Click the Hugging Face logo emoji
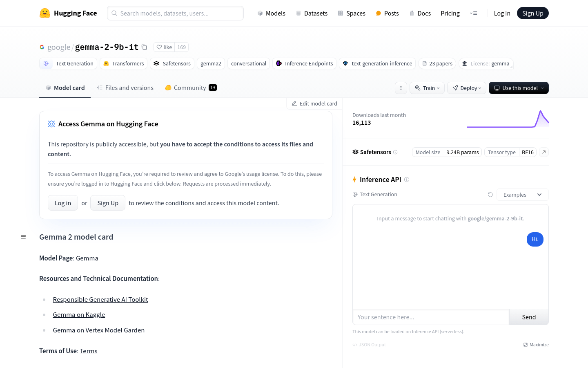The width and height of the screenshot is (588, 368). 45,13
